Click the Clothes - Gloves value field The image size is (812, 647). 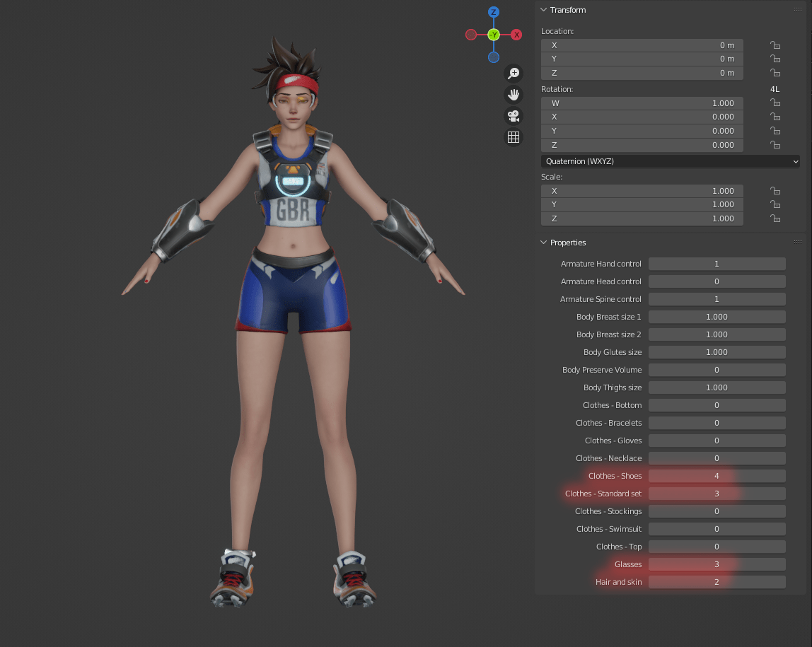coord(717,441)
